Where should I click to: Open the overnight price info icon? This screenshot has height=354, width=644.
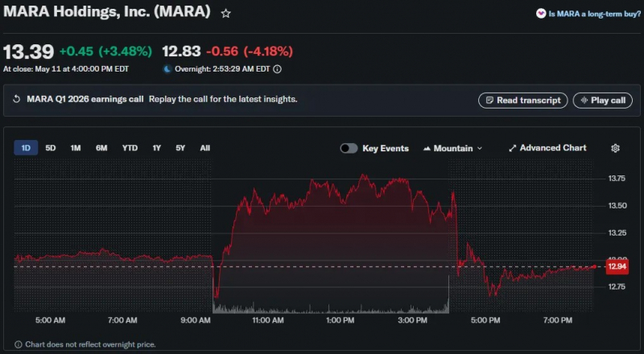pyautogui.click(x=277, y=69)
